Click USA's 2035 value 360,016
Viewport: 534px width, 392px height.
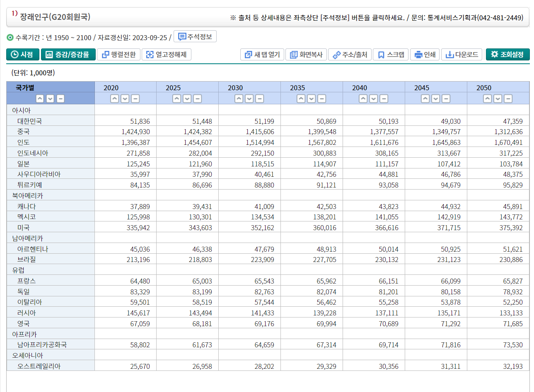(x=324, y=228)
